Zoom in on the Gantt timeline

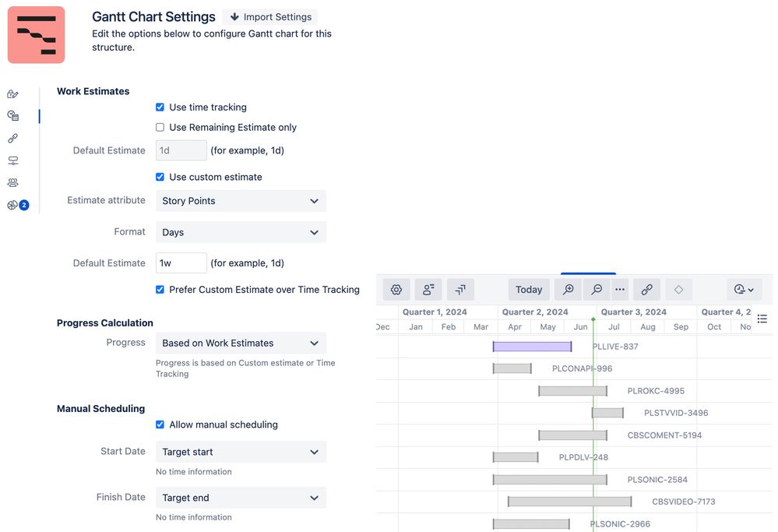point(568,289)
